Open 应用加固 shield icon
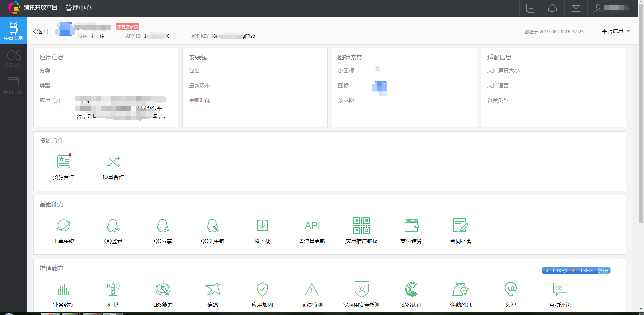This screenshot has width=644, height=315. point(262,289)
